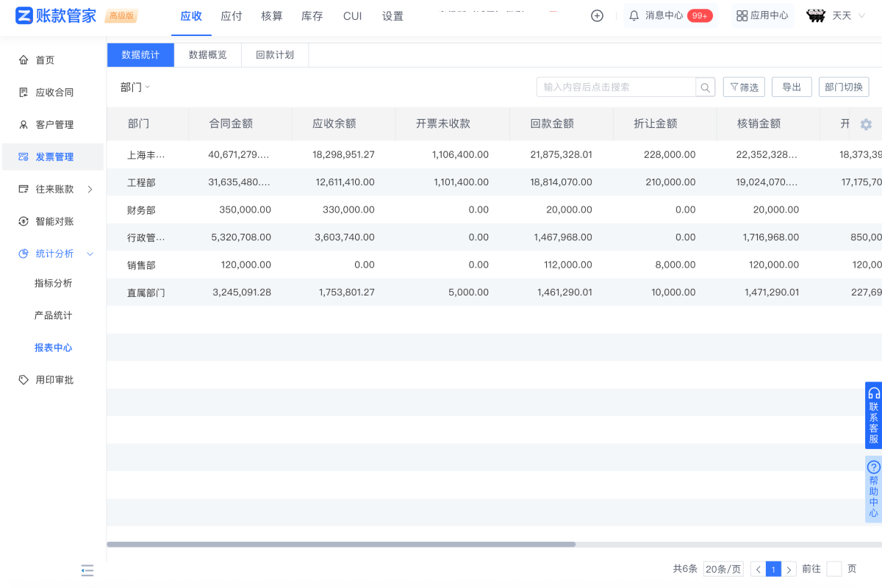Open 应用中心 grid icon
Viewport: 882px width, 588px height.
coord(742,15)
